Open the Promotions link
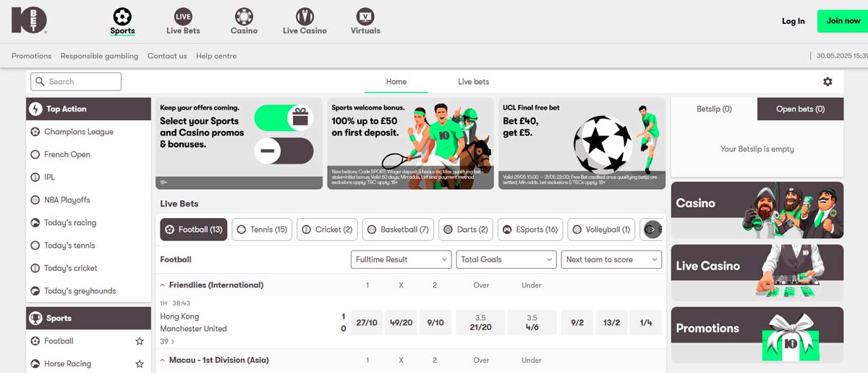This screenshot has height=373, width=868. click(32, 56)
